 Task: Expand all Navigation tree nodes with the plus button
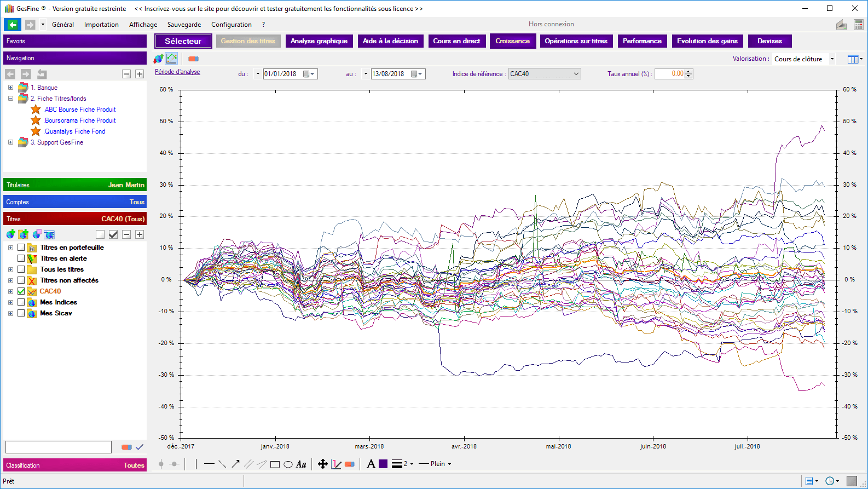pos(140,74)
